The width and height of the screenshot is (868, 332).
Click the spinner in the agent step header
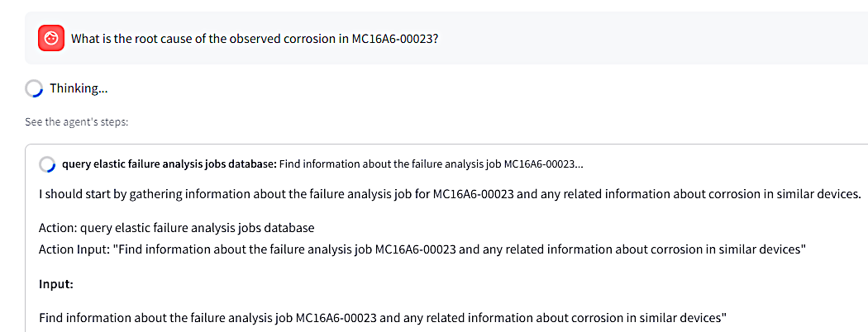click(48, 164)
